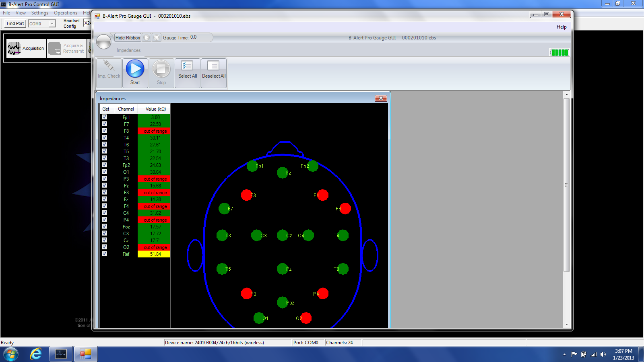Click the Find Port button
This screenshot has height=362, width=644.
[15, 24]
